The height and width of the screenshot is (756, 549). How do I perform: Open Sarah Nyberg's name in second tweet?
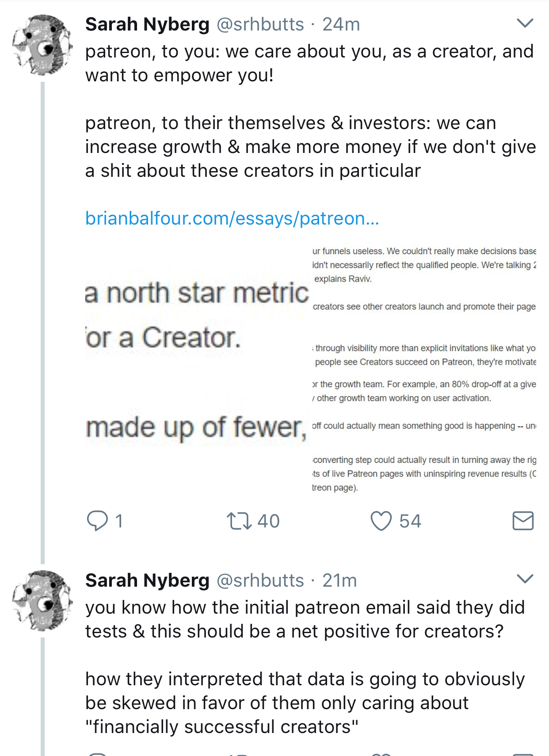click(x=147, y=580)
